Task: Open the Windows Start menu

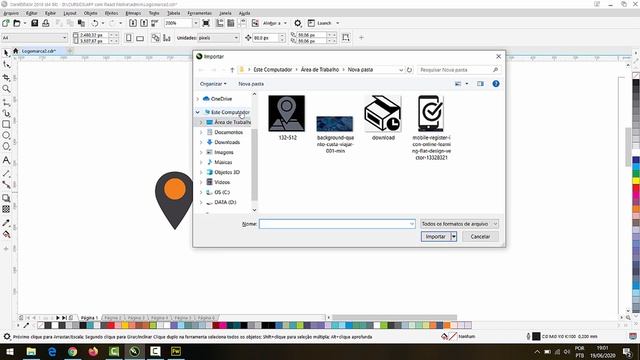Action: click(x=10, y=351)
